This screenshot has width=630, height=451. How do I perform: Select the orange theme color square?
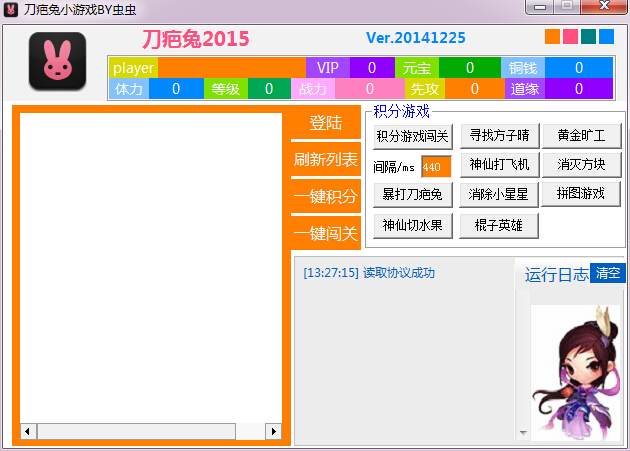tap(552, 37)
